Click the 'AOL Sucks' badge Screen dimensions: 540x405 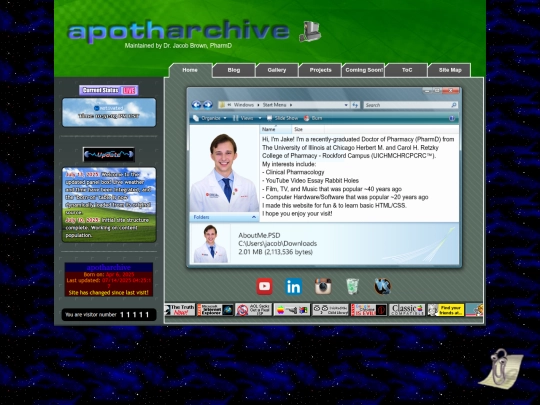[x=253, y=310]
